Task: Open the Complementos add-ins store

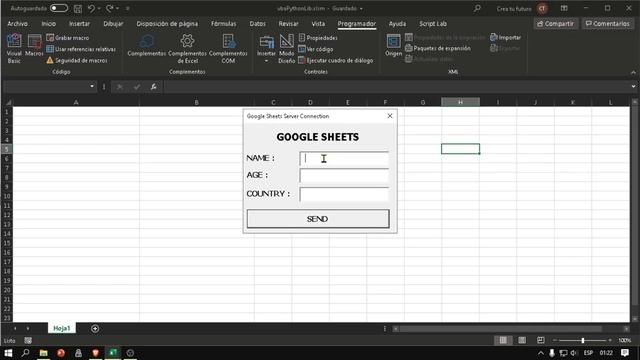Action: click(147, 45)
